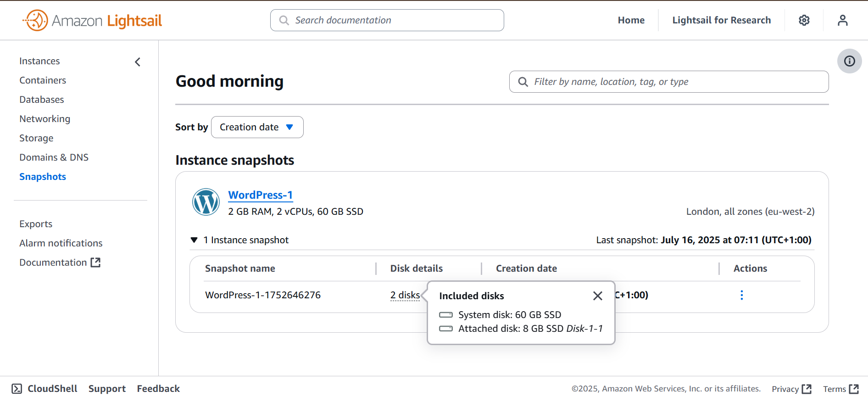Viewport: 868px width, 402px height.
Task: Click the System disk drive icon
Action: [446, 315]
